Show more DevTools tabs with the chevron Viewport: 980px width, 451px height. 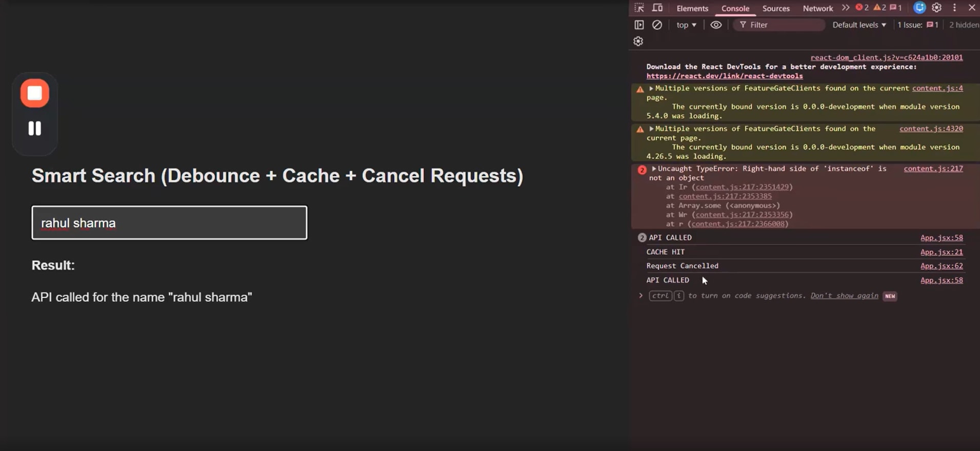(x=846, y=8)
